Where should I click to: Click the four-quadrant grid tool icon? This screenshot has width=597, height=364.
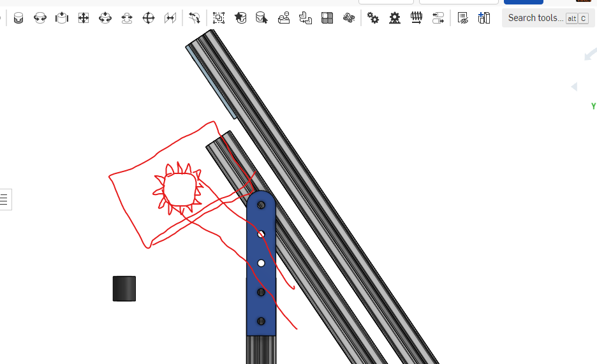click(327, 18)
